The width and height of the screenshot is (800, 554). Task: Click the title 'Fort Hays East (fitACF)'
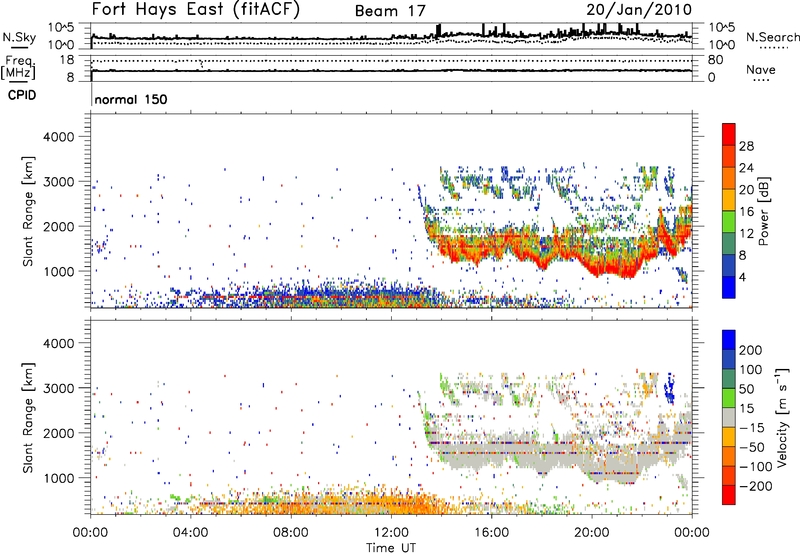point(196,9)
